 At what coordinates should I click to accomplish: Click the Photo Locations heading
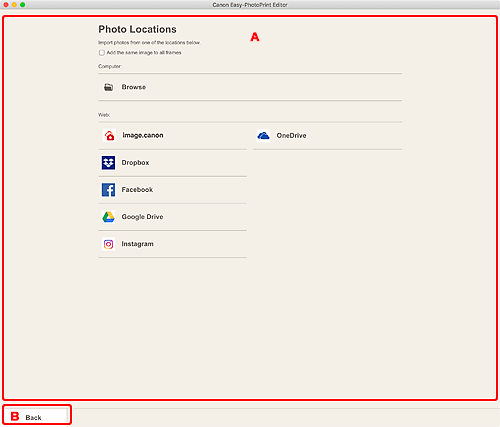[137, 29]
